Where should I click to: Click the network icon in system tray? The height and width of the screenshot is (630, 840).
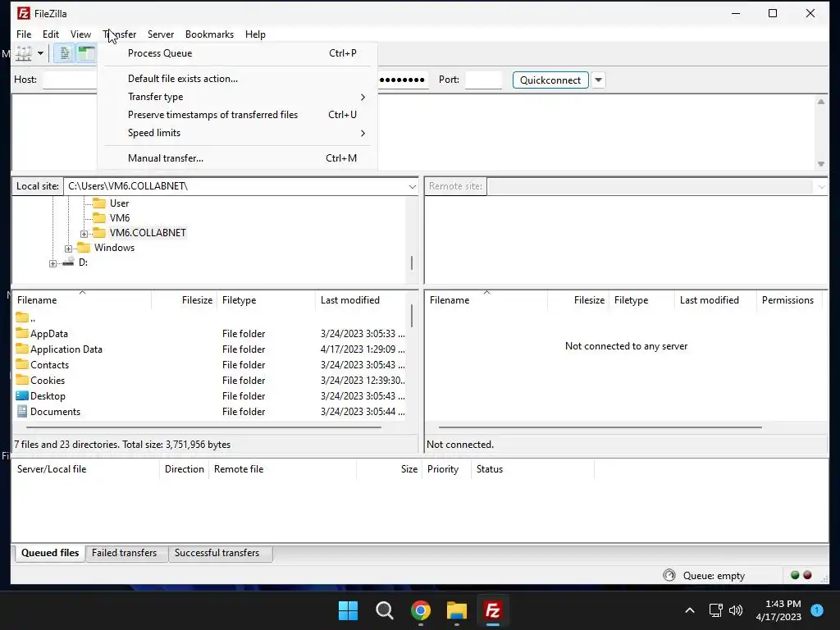click(715, 610)
